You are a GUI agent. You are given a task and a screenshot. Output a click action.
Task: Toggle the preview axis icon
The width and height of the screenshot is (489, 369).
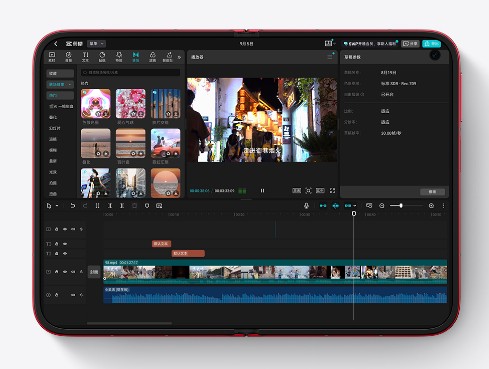(x=369, y=206)
